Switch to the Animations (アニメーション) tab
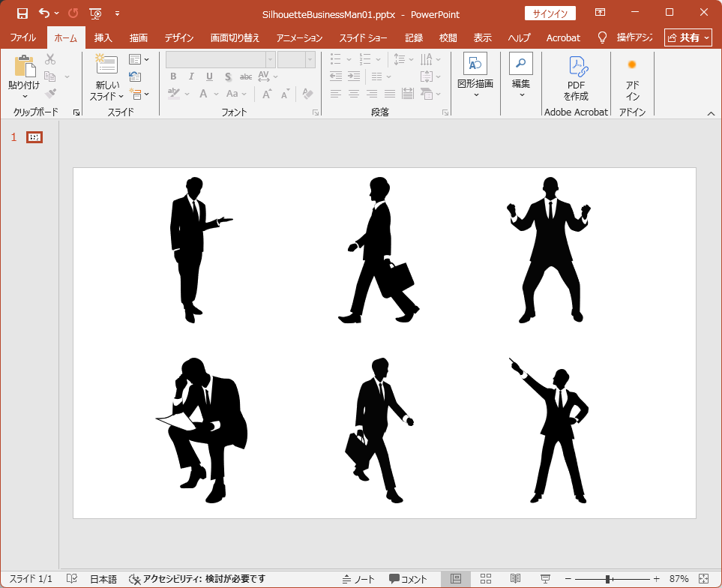 pyautogui.click(x=299, y=37)
